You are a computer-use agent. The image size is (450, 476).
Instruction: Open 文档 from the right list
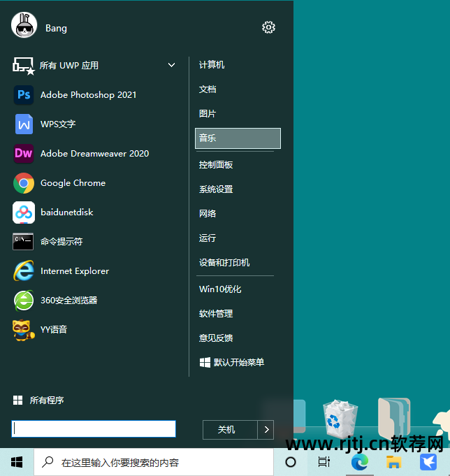(x=208, y=89)
